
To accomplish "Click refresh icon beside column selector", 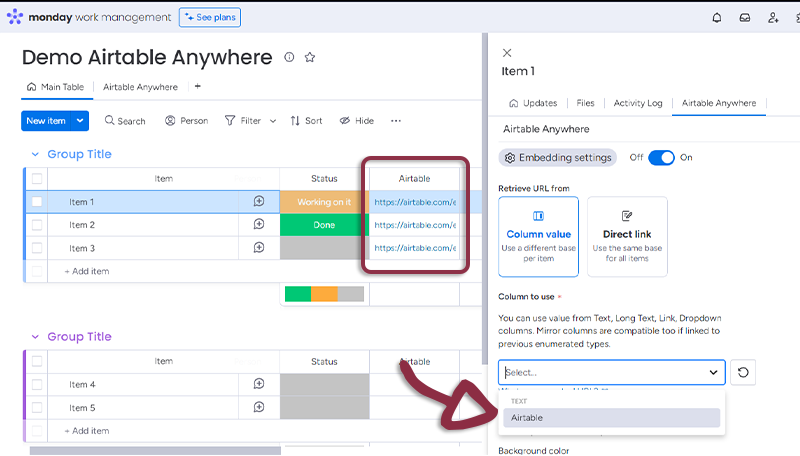I will pyautogui.click(x=742, y=372).
